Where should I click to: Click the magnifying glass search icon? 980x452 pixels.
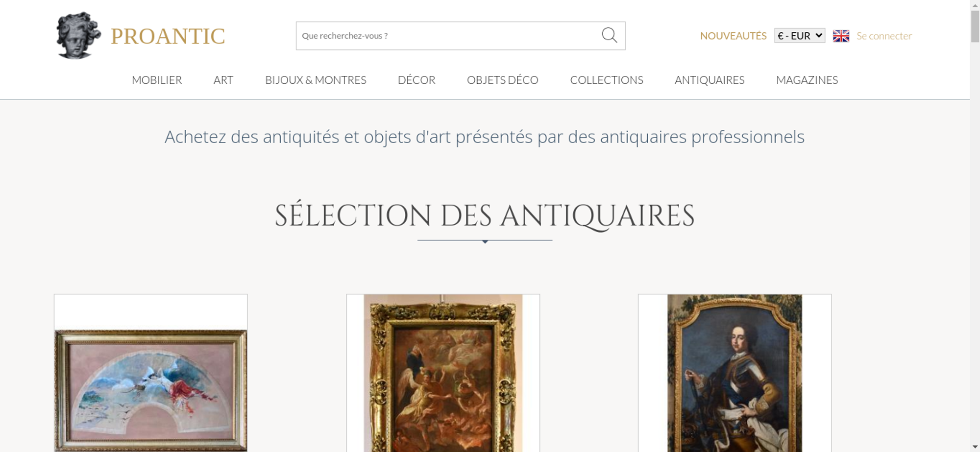[x=609, y=35]
